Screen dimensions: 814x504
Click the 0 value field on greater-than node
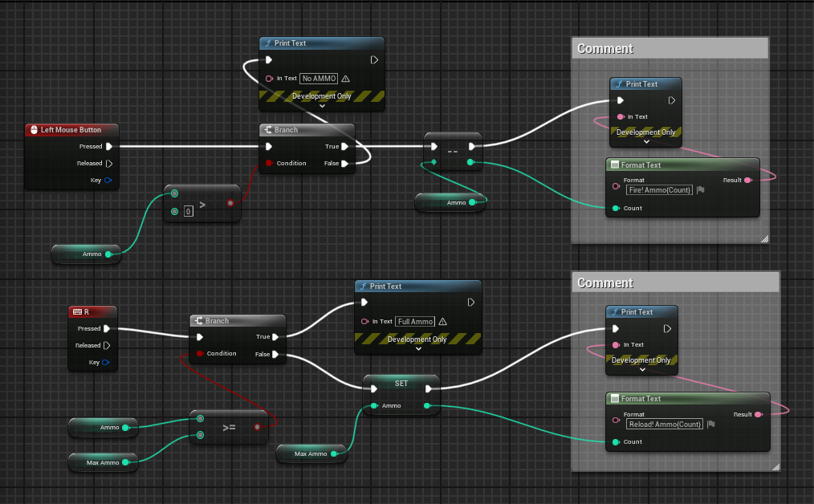pyautogui.click(x=189, y=212)
